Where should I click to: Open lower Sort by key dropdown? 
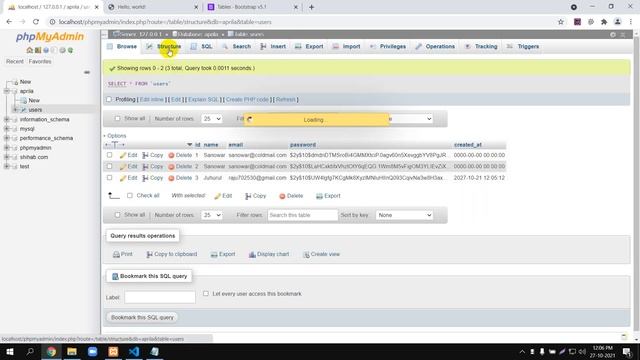pyautogui.click(x=404, y=215)
